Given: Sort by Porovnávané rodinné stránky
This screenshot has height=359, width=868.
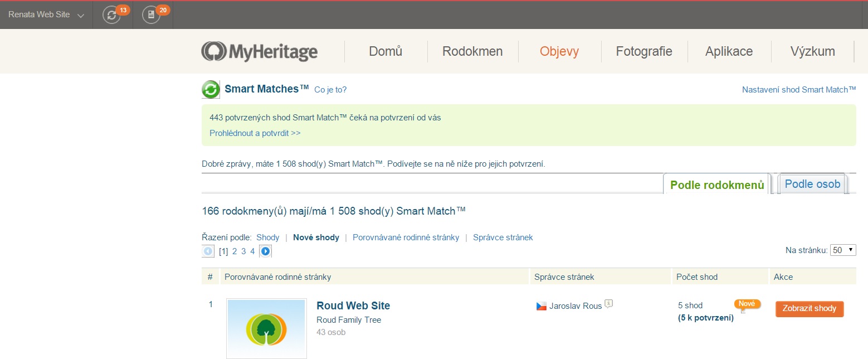Looking at the screenshot, I should (406, 237).
